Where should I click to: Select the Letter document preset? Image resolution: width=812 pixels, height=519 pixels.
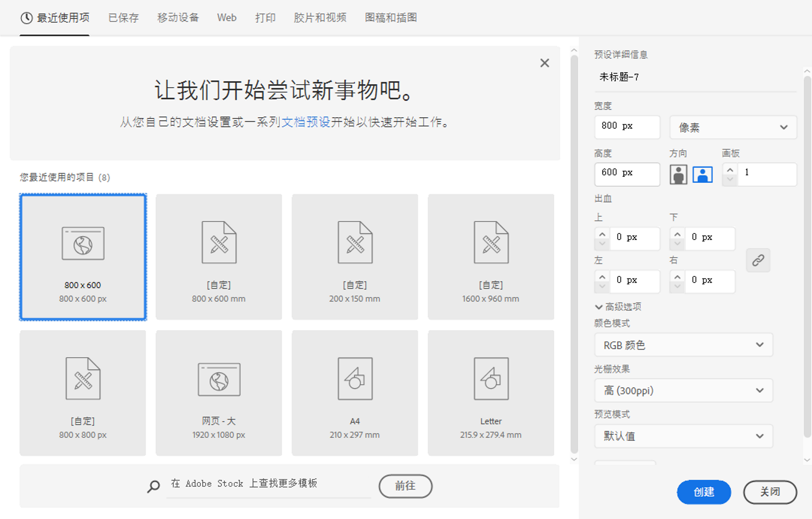coord(491,393)
